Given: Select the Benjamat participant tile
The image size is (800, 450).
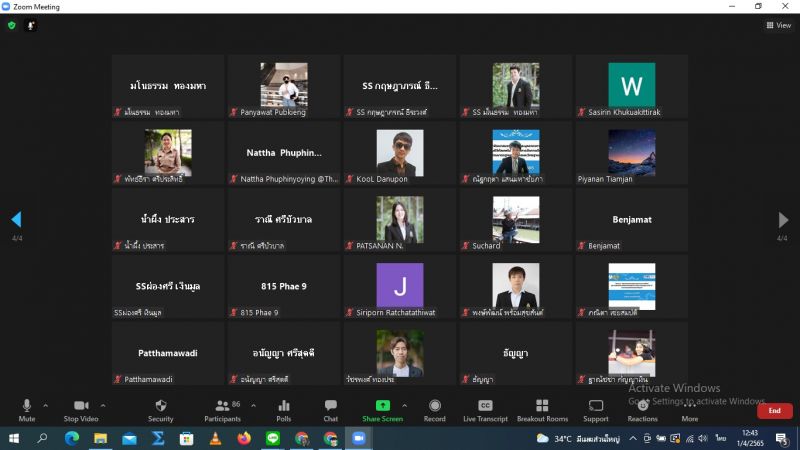Looking at the screenshot, I should point(632,220).
